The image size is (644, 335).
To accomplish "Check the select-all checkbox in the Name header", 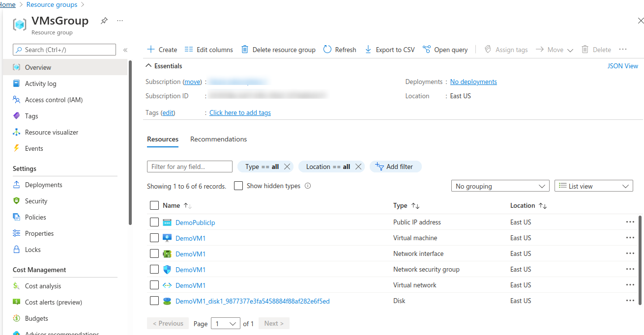I will click(154, 205).
